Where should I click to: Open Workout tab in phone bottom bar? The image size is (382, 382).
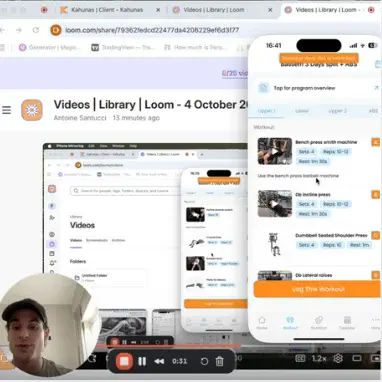click(290, 323)
